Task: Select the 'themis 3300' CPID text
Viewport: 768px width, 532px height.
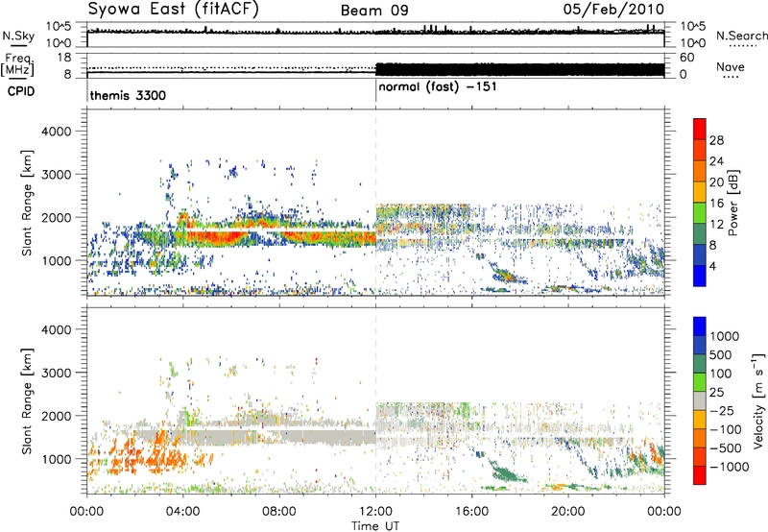Action: pos(128,95)
